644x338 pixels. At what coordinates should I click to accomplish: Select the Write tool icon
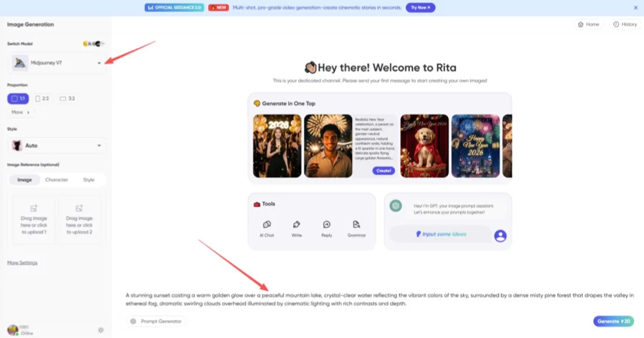(x=296, y=229)
